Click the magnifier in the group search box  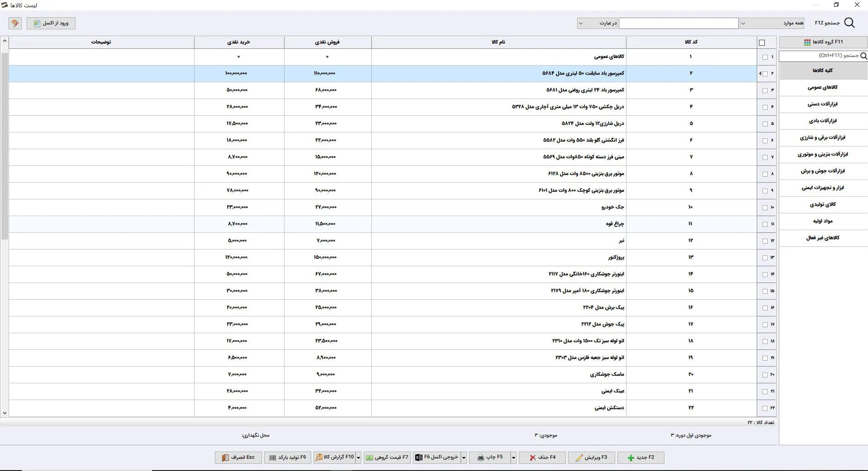click(x=863, y=56)
